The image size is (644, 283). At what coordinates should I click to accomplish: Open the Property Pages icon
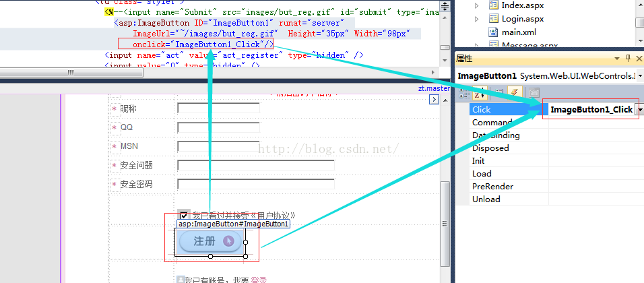[x=534, y=93]
